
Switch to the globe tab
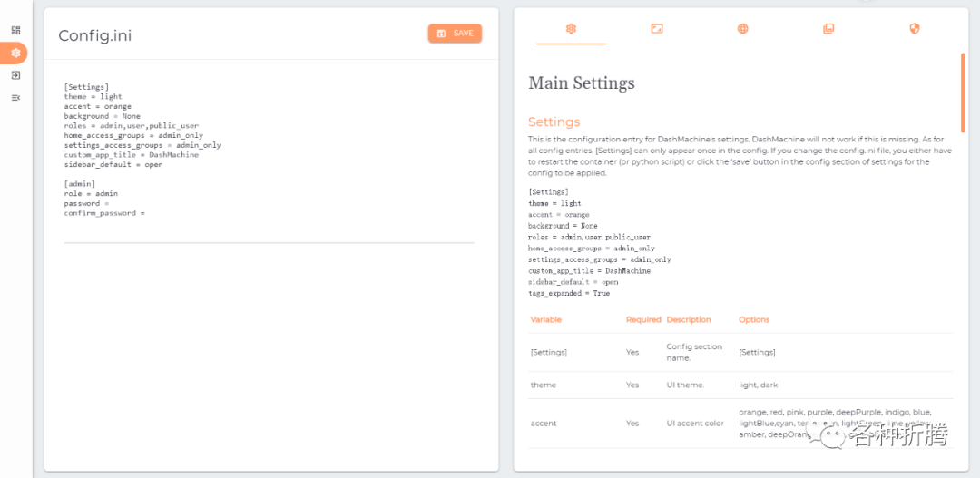(x=742, y=29)
